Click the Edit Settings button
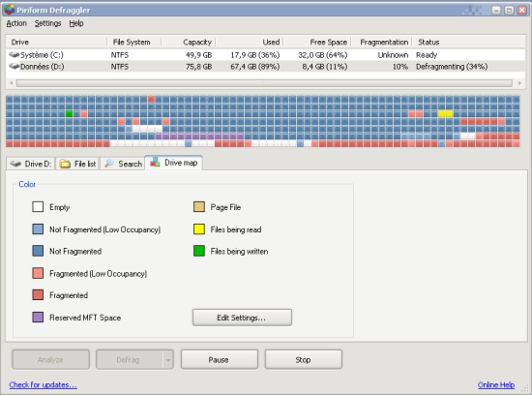Viewport: 532px width, 395px height. point(242,318)
